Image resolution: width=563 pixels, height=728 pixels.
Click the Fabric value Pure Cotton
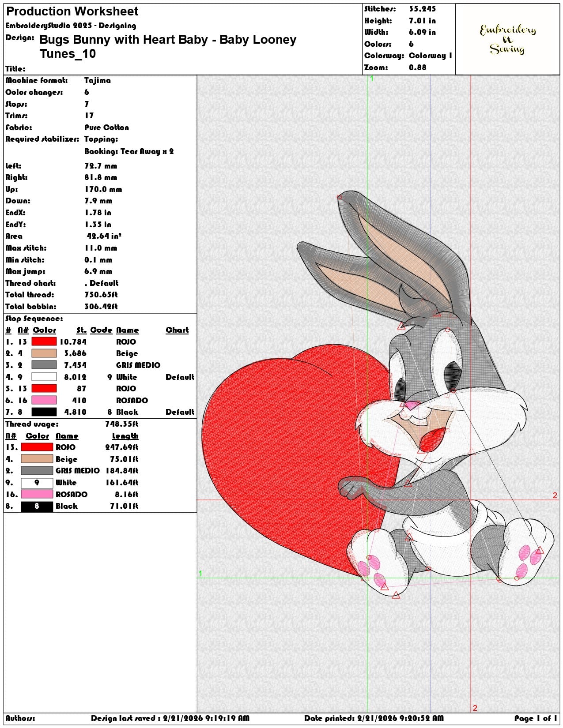click(106, 128)
